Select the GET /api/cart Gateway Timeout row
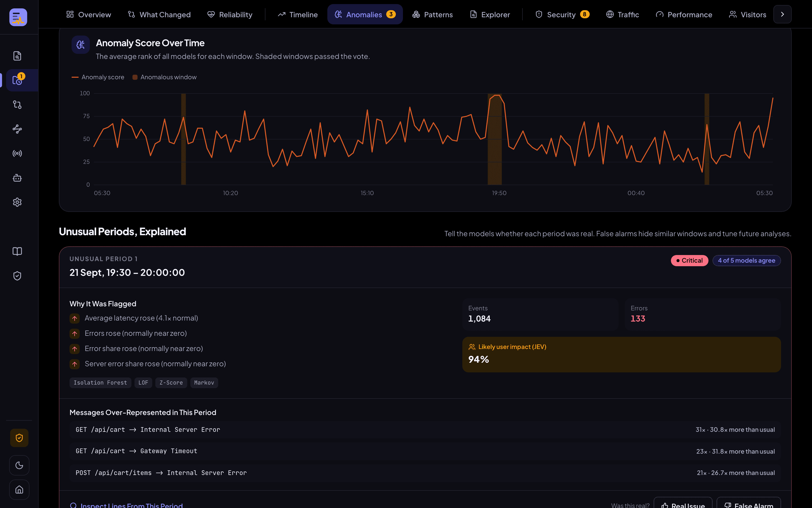The height and width of the screenshot is (508, 812). tap(425, 451)
